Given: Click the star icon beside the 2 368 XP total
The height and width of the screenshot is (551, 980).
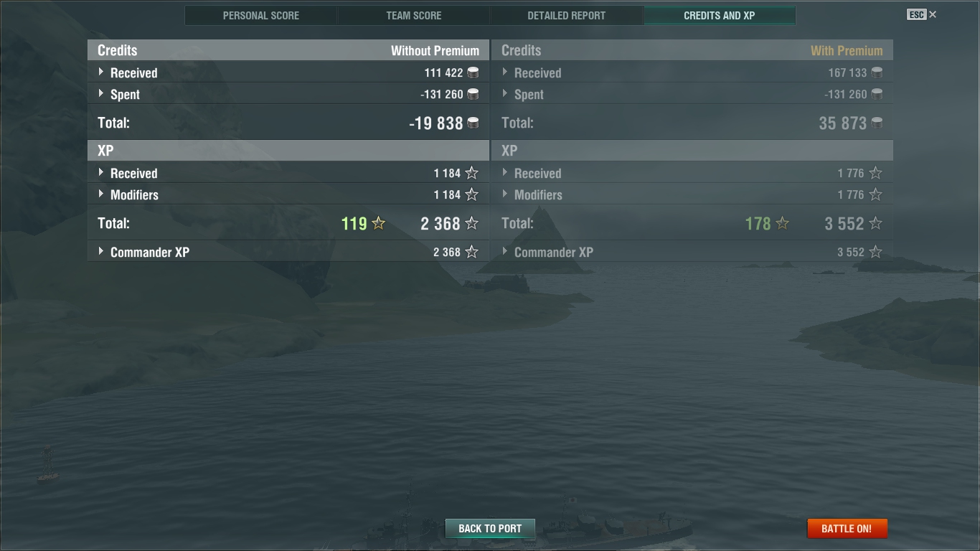Looking at the screenshot, I should (471, 223).
